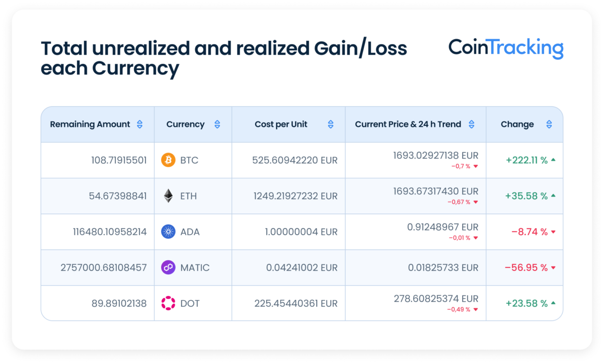The width and height of the screenshot is (604, 364).
Task: Click the Cardano ADA currency icon
Action: pos(167,232)
